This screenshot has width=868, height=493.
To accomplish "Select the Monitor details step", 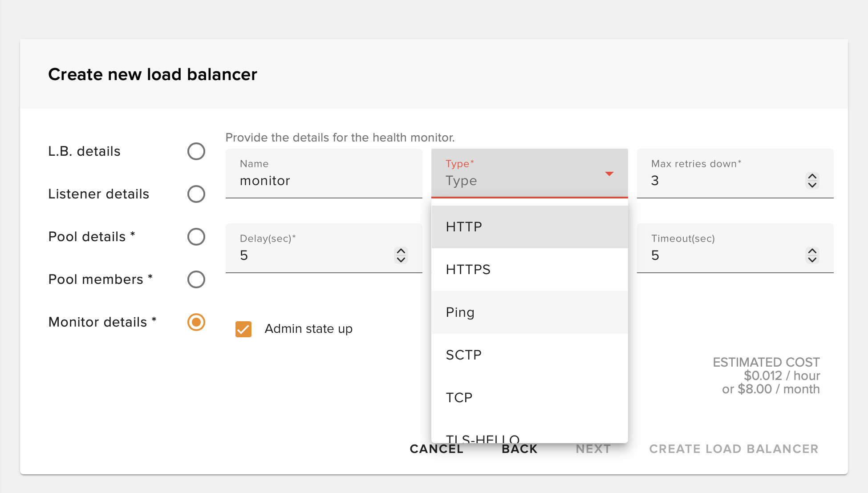I will 196,322.
